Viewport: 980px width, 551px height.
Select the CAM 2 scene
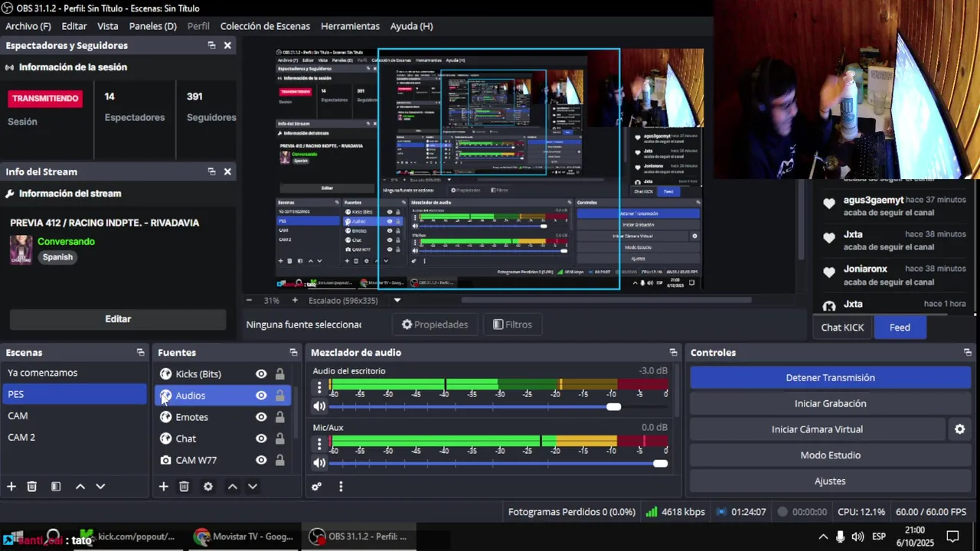pos(74,437)
